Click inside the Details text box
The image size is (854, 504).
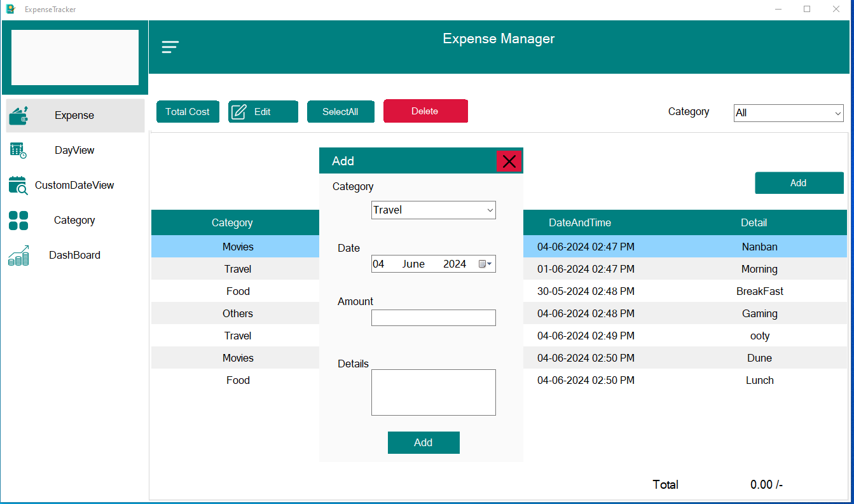433,392
